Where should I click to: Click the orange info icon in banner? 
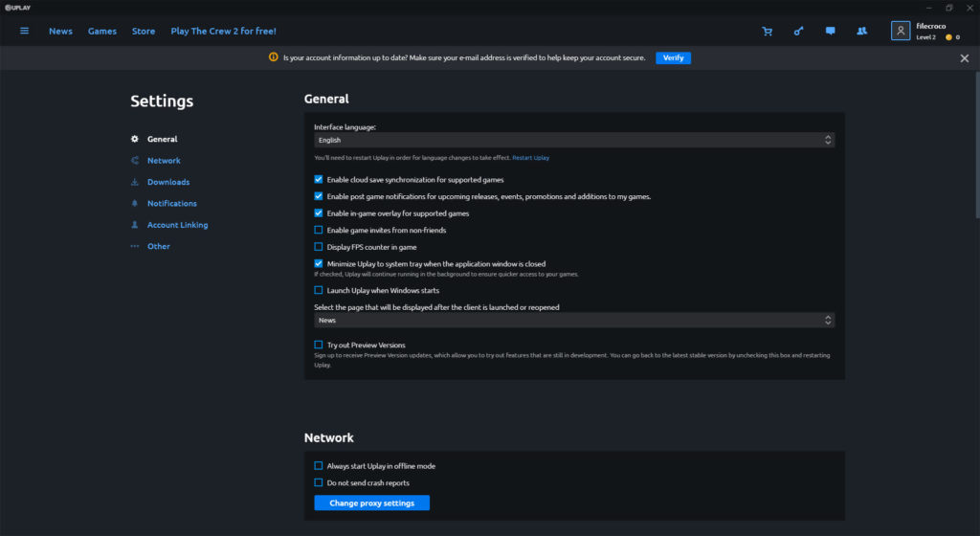(x=273, y=56)
